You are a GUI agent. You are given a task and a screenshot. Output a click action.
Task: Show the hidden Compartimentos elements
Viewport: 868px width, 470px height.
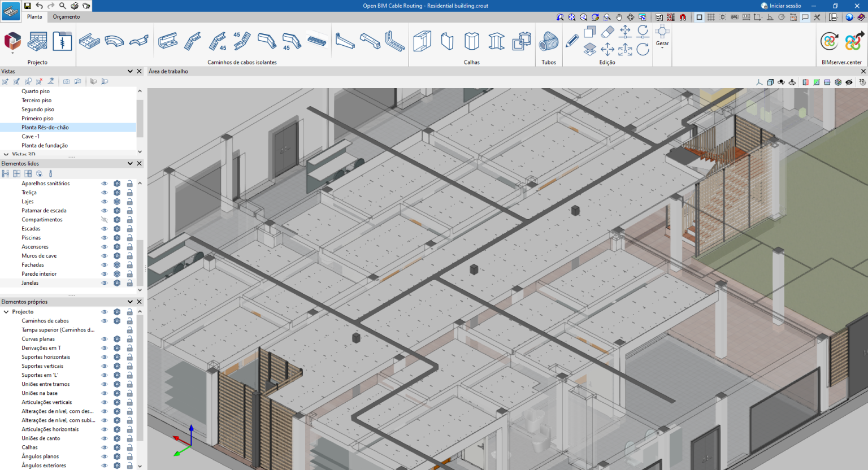(x=104, y=220)
